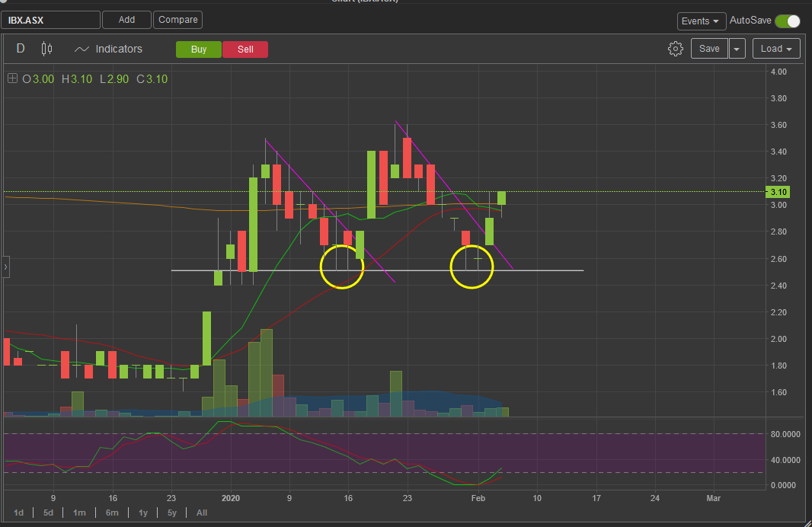Open the Load dropdown
The width and height of the screenshot is (812, 527).
[x=776, y=49]
